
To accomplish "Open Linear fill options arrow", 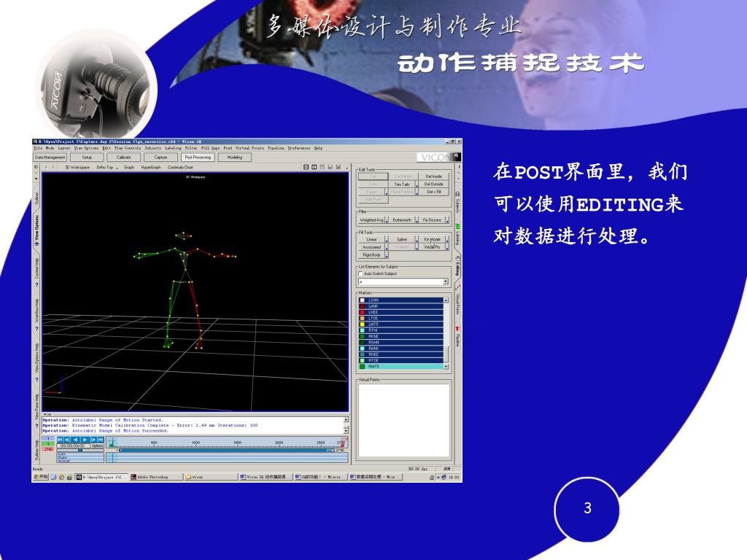I will (x=387, y=239).
